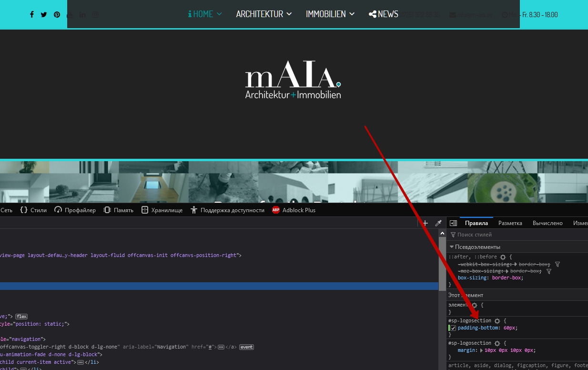Switch to the Вычислено tab
The height and width of the screenshot is (370, 588).
(x=547, y=223)
